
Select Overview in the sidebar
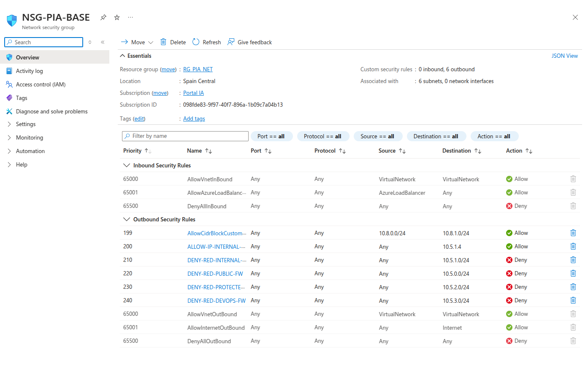(54, 57)
